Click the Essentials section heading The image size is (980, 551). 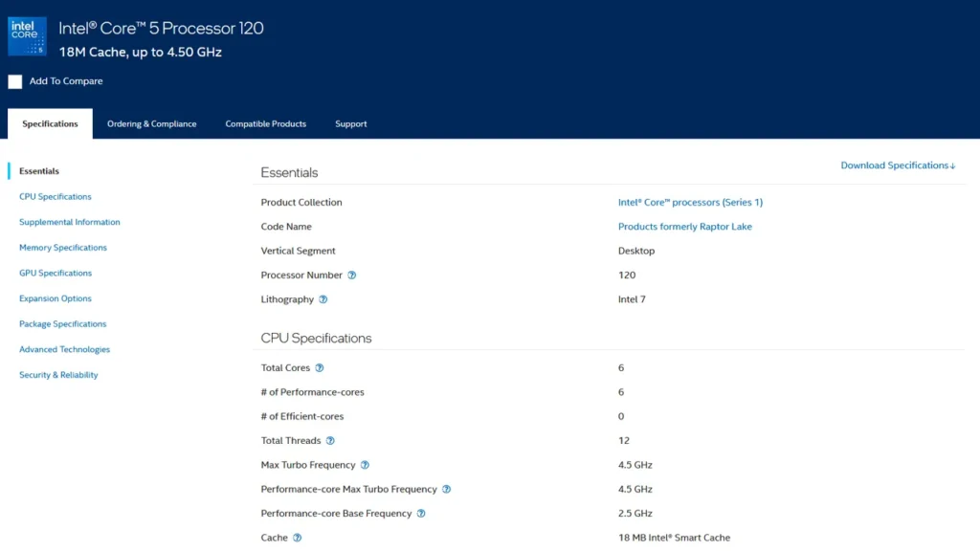[x=289, y=172]
